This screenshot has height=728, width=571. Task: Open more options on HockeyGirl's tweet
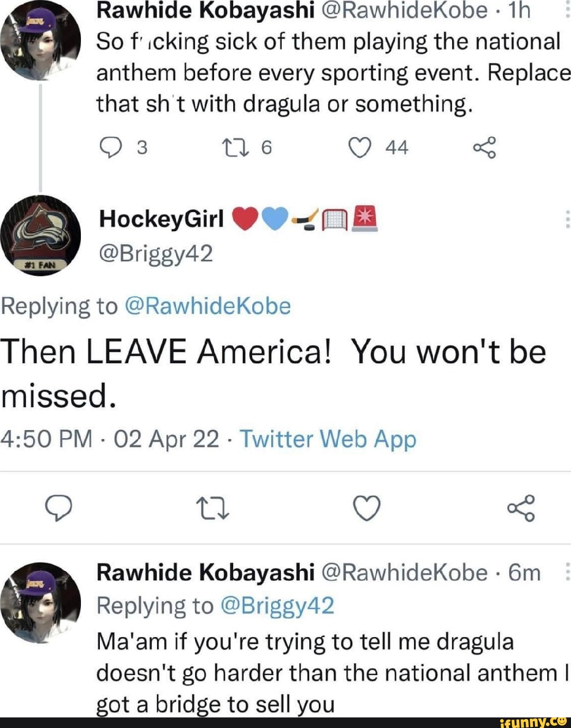pyautogui.click(x=567, y=219)
